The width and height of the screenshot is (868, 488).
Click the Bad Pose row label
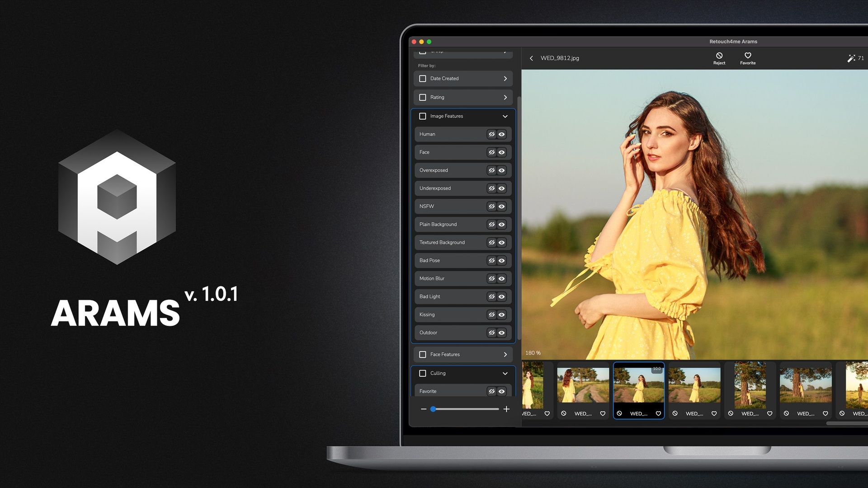point(429,261)
